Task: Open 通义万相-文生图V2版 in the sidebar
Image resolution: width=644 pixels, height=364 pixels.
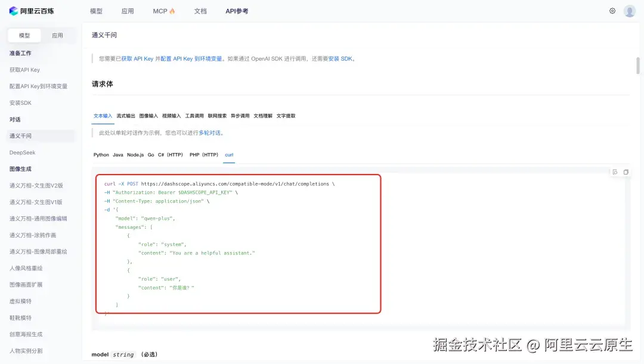Action: coord(35,185)
